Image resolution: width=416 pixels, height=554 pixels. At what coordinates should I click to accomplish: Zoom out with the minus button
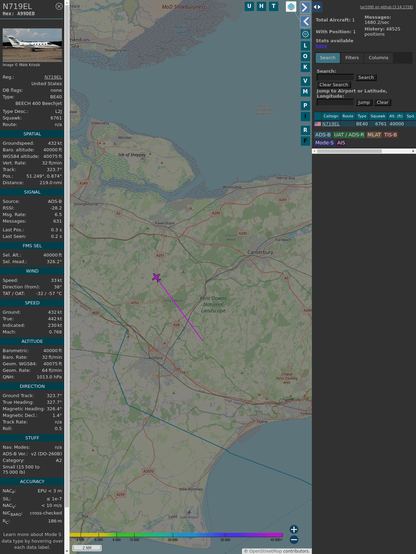coord(294,540)
